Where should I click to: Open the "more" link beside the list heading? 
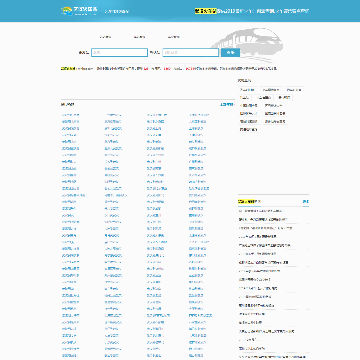coord(227,105)
